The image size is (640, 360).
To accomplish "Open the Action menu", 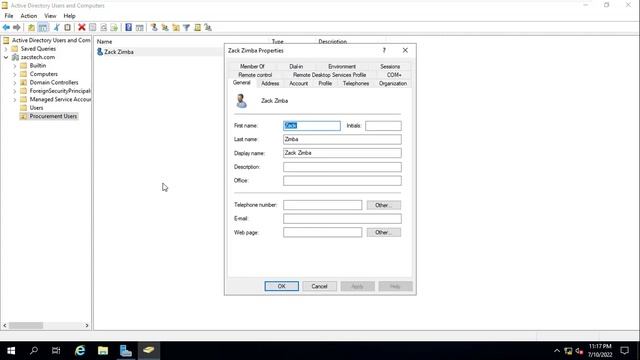I will tap(29, 16).
